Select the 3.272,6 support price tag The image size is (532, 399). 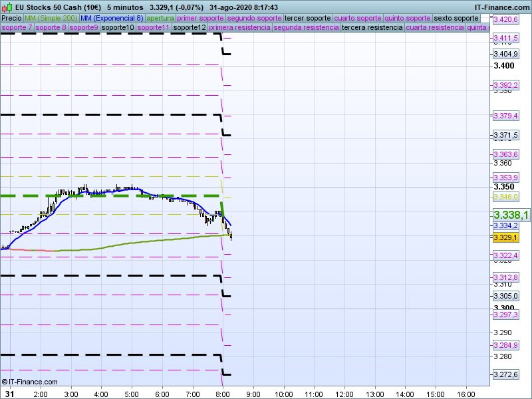(505, 375)
